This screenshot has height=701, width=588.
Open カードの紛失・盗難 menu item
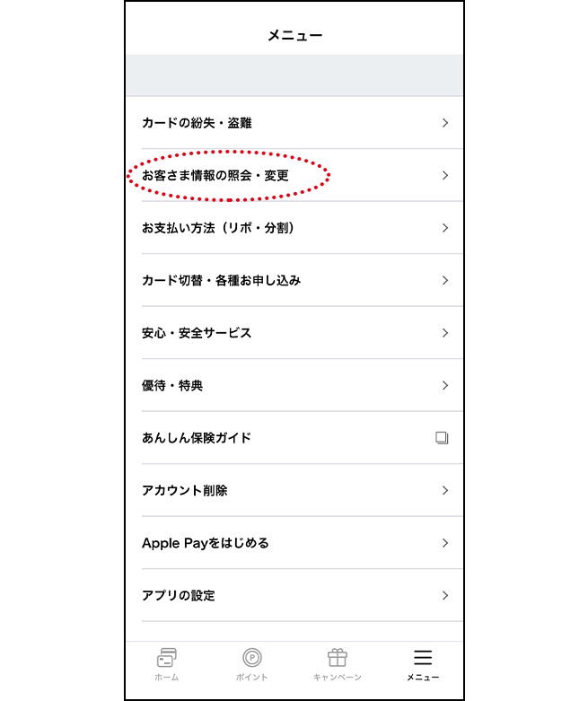pos(294,122)
